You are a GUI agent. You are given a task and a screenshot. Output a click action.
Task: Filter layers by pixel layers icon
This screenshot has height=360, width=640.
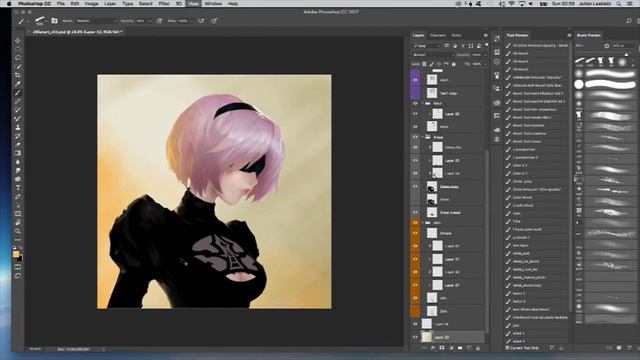(x=447, y=46)
